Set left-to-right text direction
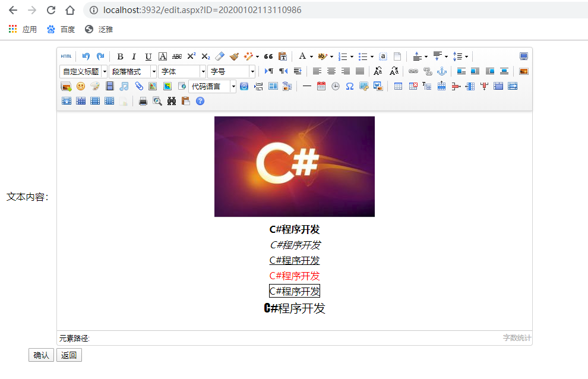 click(269, 71)
